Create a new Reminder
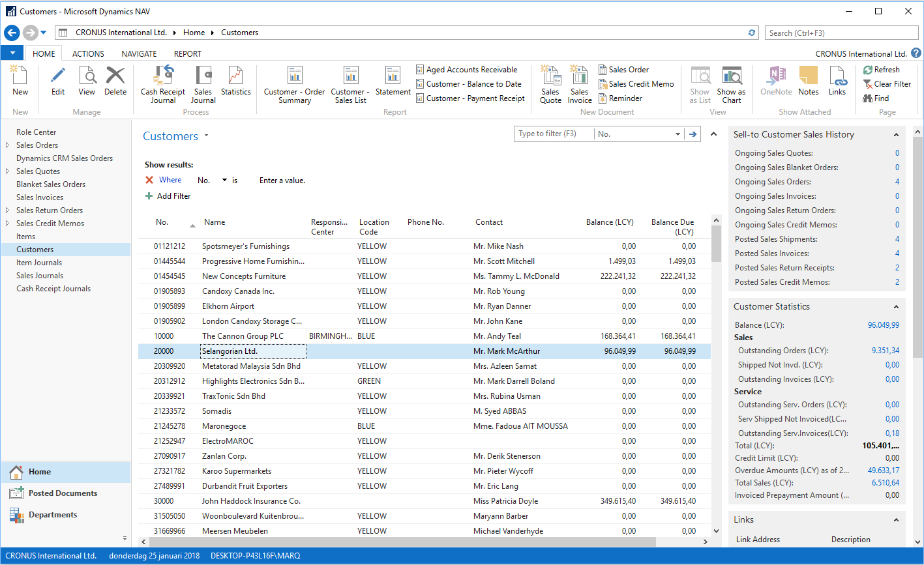Viewport: 924px width, 565px height. (621, 98)
